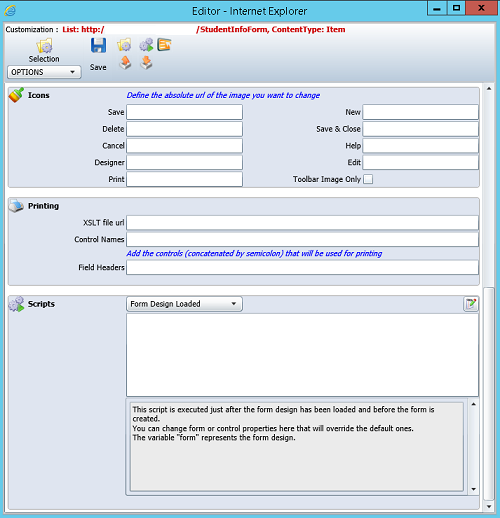Click the 'Customization :' label
Viewport: 500px width, 518px height.
click(32, 29)
